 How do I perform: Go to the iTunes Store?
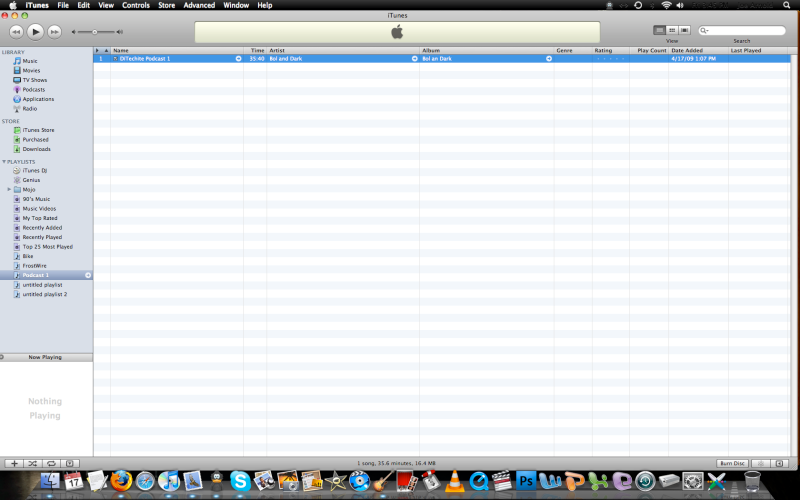pos(38,130)
